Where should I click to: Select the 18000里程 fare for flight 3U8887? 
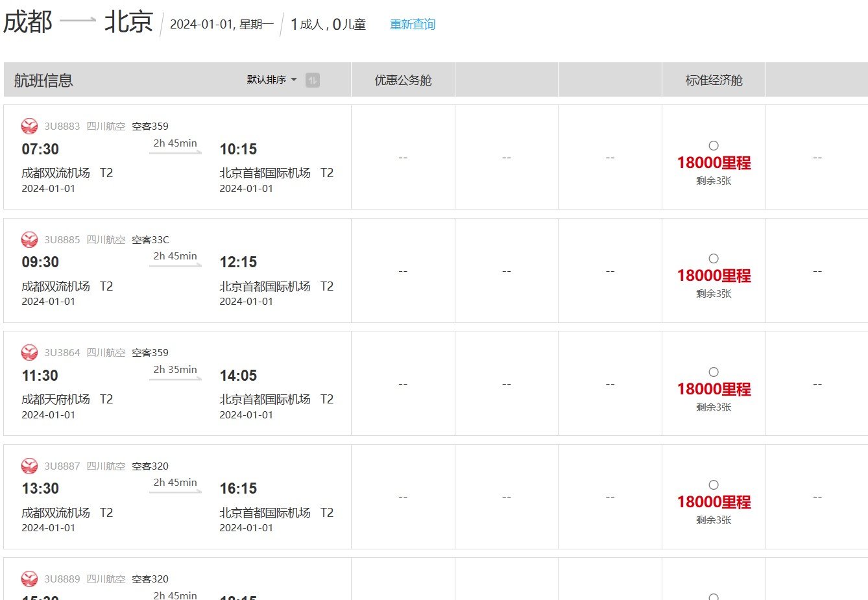714,485
